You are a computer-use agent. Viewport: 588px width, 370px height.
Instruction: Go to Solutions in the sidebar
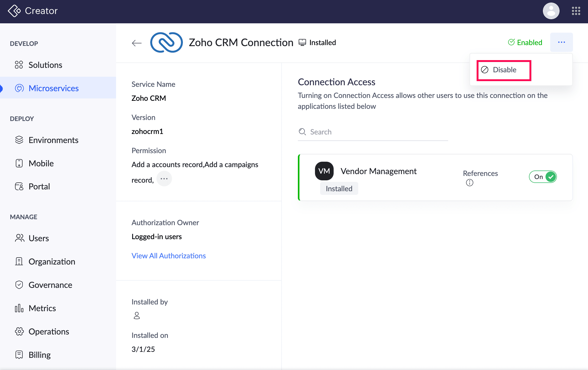pyautogui.click(x=45, y=65)
